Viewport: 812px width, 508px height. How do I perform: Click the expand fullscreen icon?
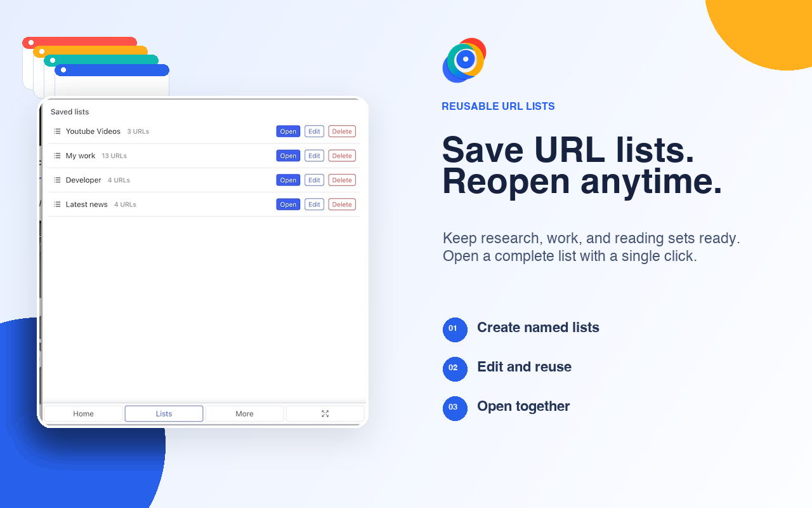point(325,413)
